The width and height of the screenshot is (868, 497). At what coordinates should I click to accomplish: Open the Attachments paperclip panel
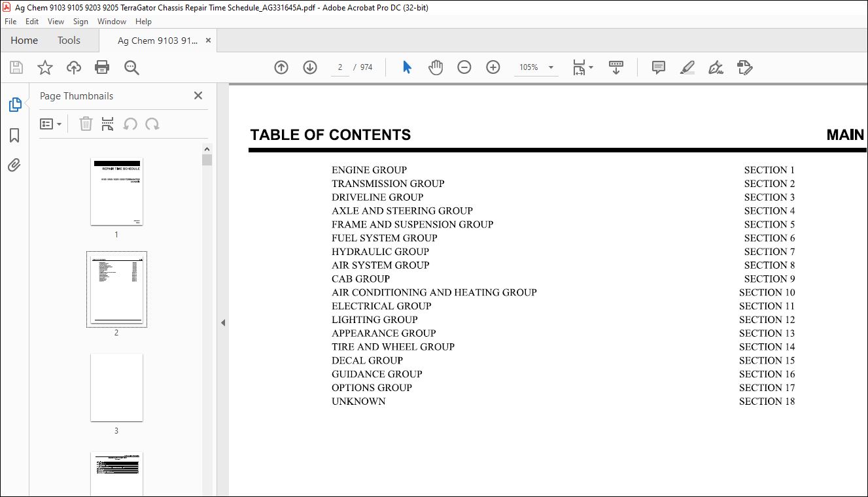point(14,165)
